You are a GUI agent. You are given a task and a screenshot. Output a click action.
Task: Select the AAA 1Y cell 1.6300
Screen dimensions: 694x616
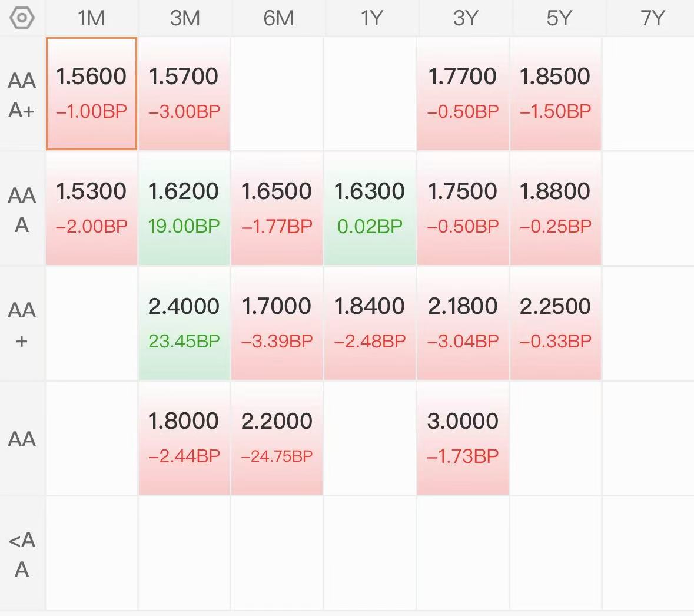pos(370,208)
